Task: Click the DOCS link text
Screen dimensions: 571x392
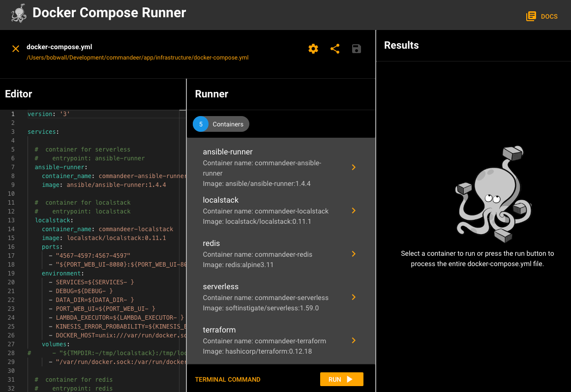Action: (x=549, y=16)
